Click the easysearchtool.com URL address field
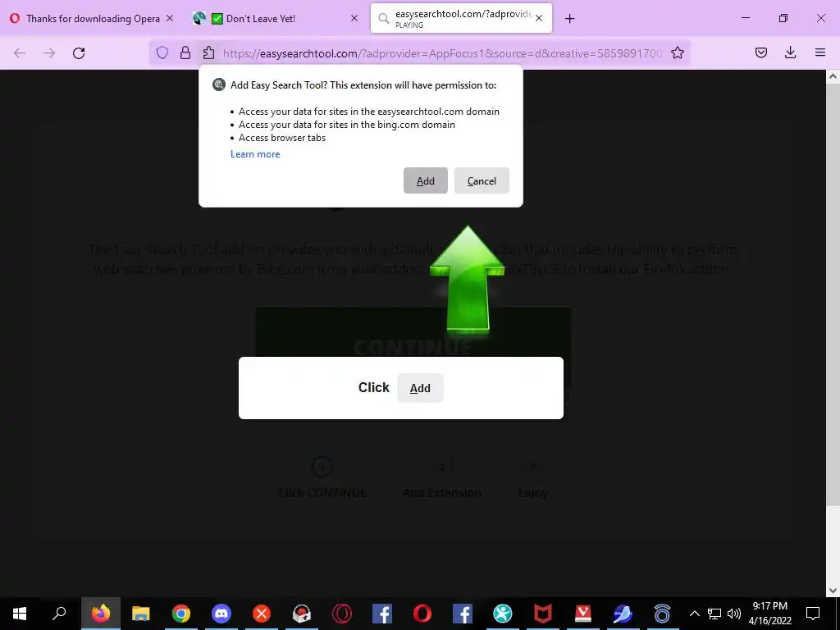This screenshot has height=630, width=840. (x=442, y=53)
